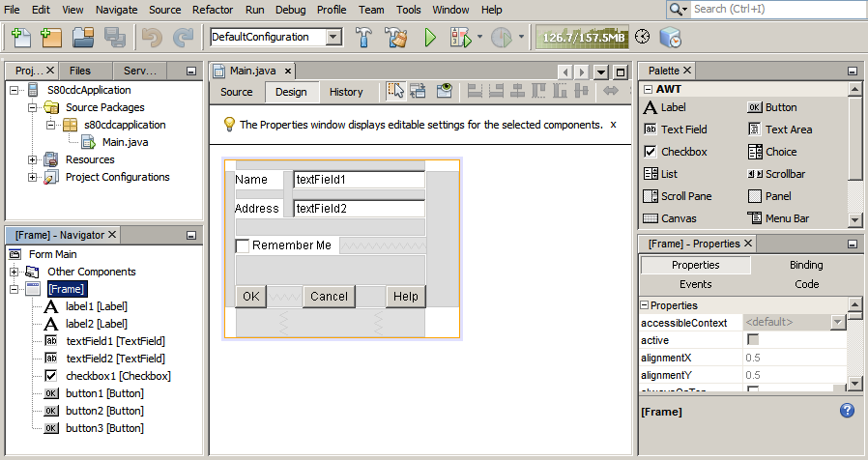Click Preview Design eye icon
868x460 pixels.
[445, 91]
